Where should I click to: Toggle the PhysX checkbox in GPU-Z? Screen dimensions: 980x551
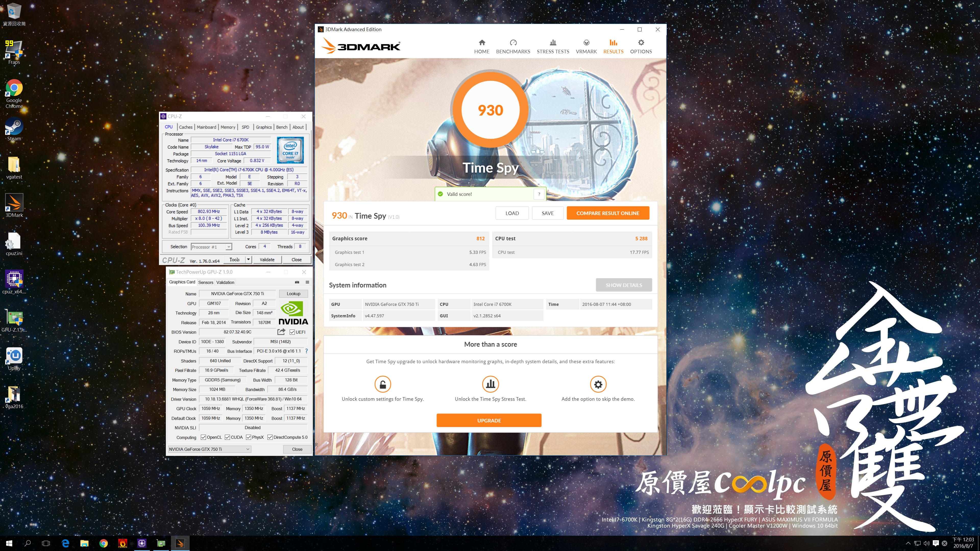(x=248, y=437)
